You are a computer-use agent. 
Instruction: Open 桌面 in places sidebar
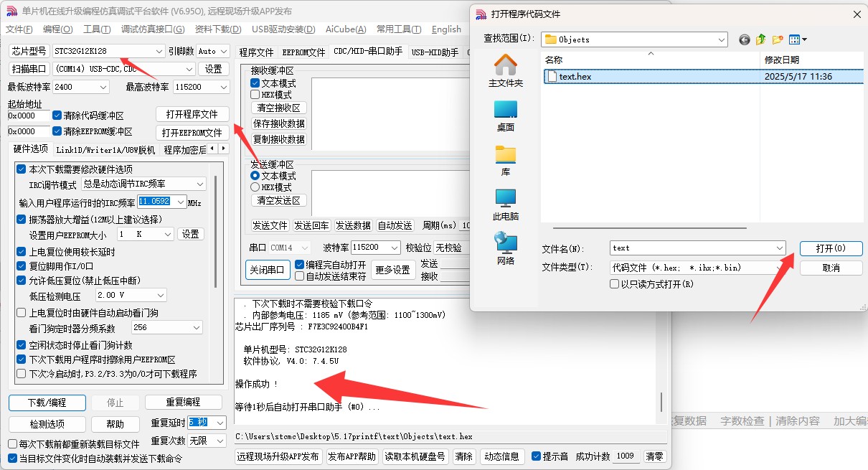click(505, 115)
